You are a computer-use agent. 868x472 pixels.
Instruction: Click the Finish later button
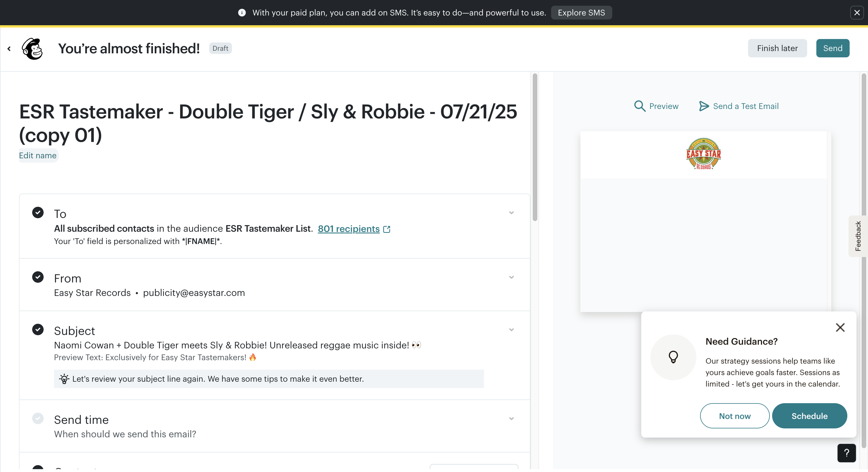pyautogui.click(x=777, y=48)
